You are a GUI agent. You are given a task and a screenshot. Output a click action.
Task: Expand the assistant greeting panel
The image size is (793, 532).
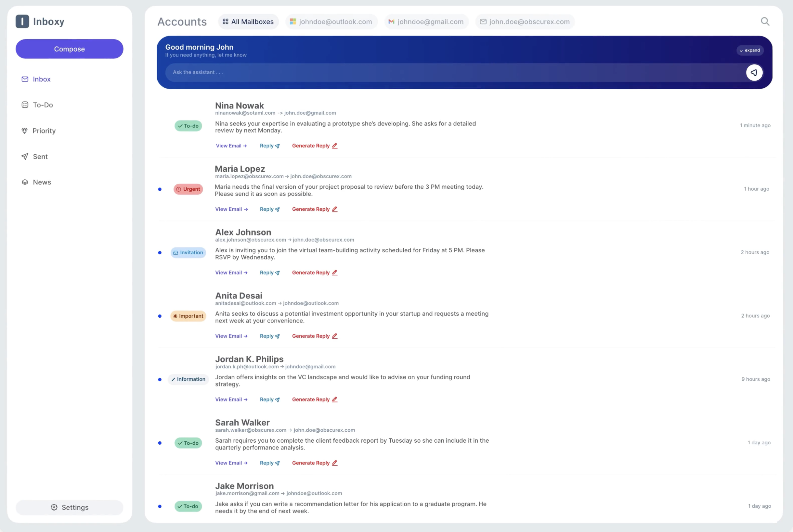pos(750,50)
